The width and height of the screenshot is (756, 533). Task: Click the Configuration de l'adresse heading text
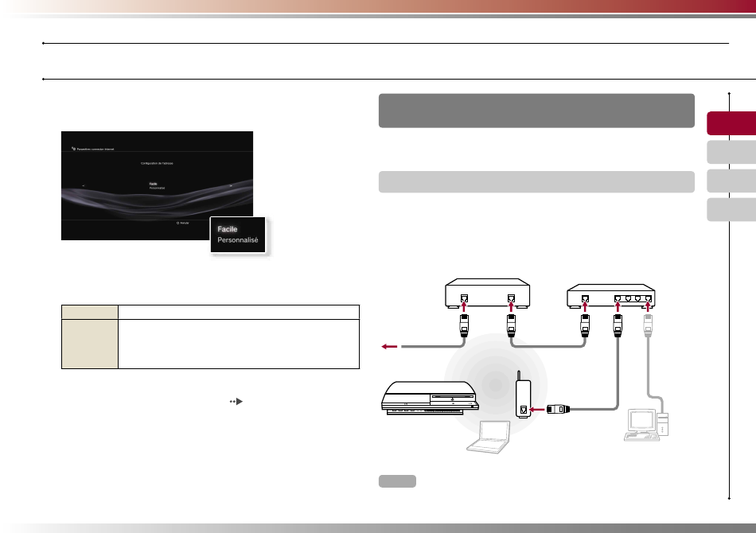[157, 163]
